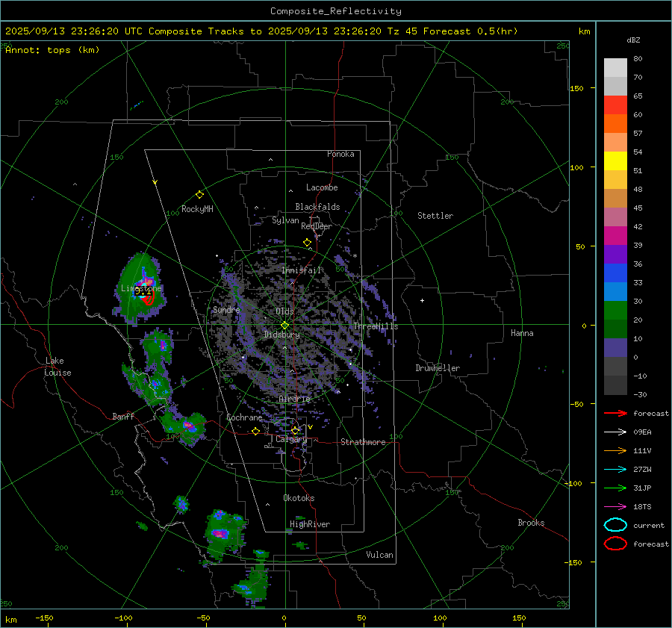This screenshot has height=628, width=672.
Task: Click the HighRiver town label
Action: click(x=310, y=524)
